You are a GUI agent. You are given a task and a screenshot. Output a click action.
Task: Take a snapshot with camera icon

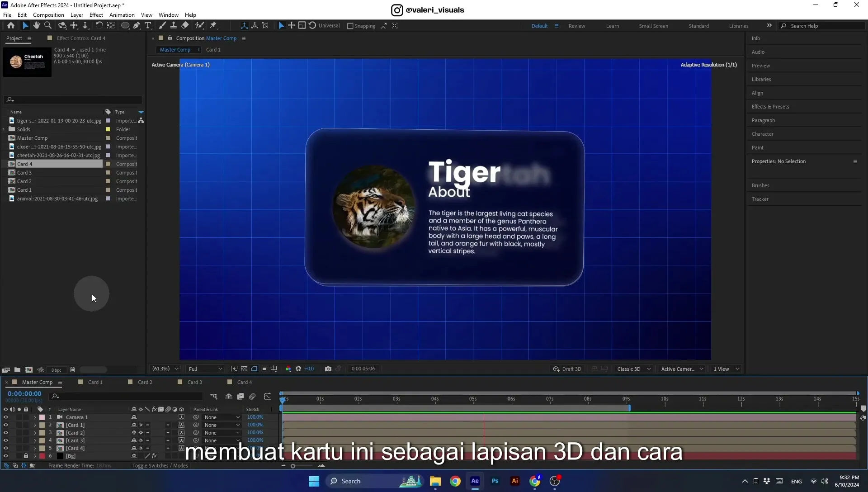point(328,369)
